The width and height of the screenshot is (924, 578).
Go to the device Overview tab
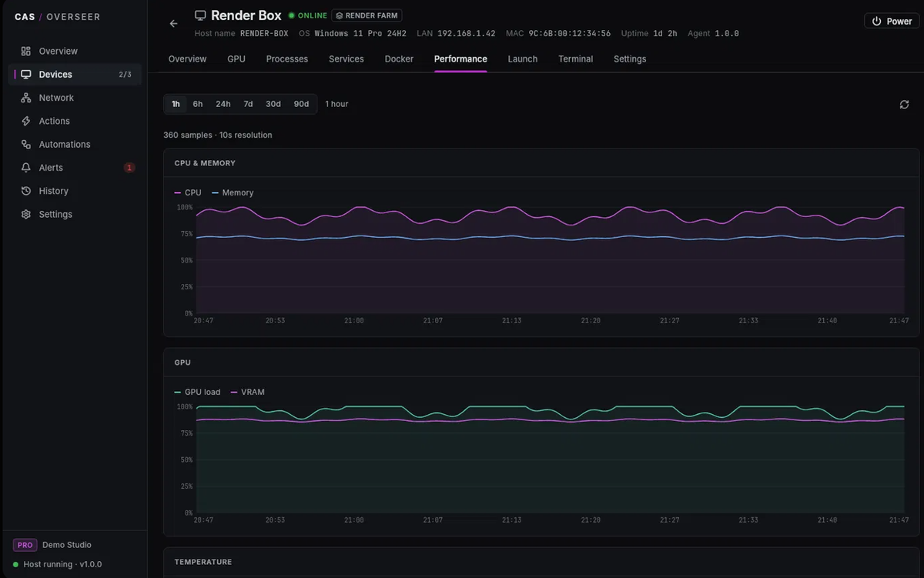pos(188,59)
